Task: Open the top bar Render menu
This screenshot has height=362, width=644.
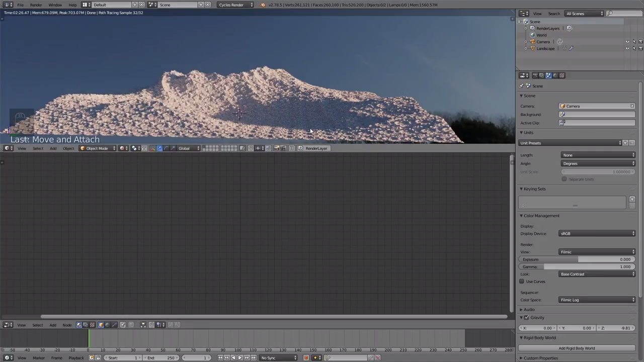Action: coord(36,5)
